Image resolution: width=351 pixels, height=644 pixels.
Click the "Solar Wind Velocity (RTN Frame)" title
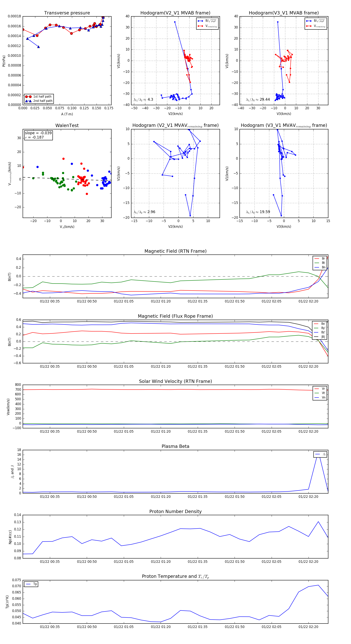tap(175, 381)
